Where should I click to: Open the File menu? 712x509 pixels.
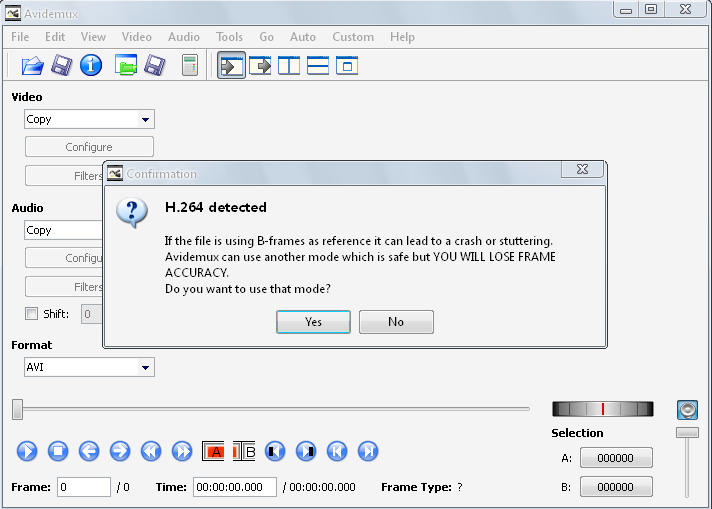[x=20, y=37]
